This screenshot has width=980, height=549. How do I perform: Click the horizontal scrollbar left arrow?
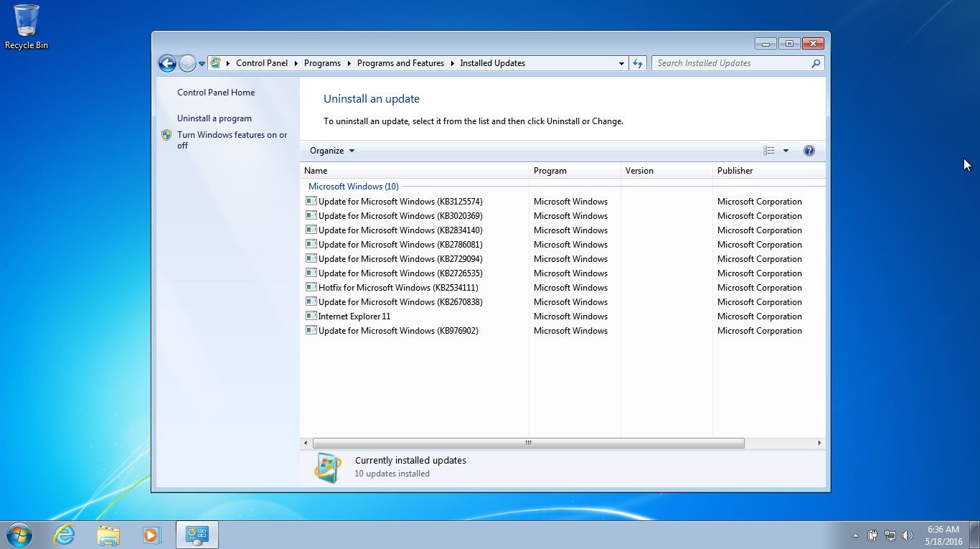point(306,443)
